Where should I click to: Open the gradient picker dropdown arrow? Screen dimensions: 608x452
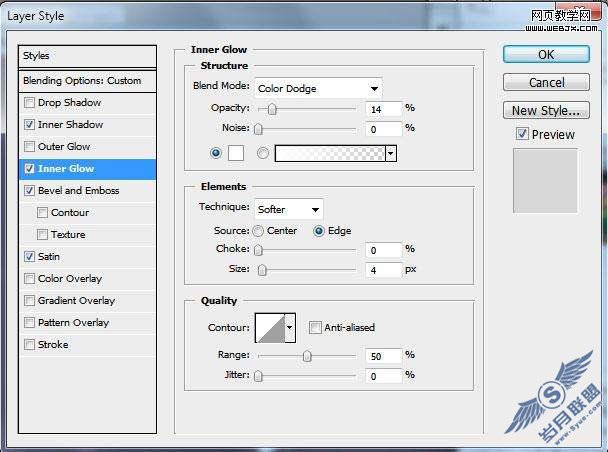pos(391,154)
